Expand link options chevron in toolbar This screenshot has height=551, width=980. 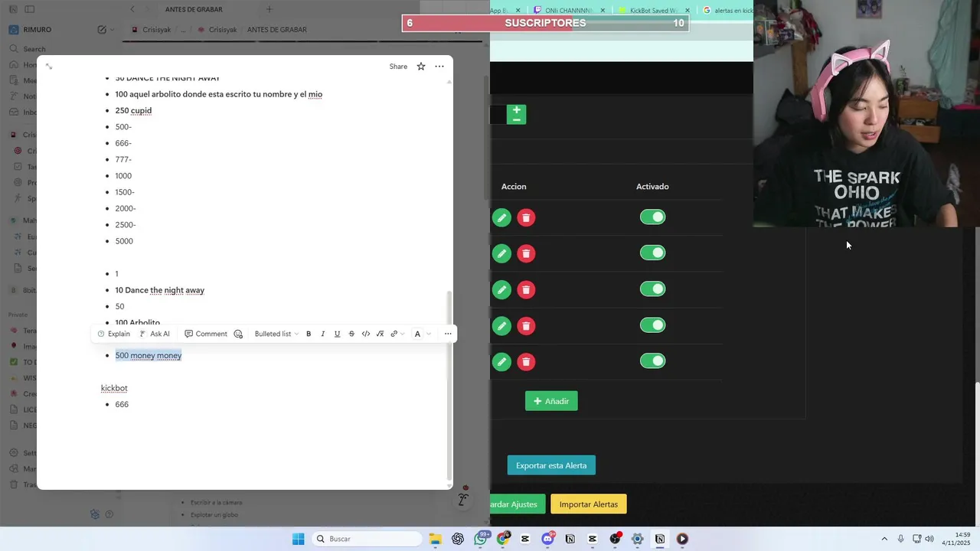point(403,334)
